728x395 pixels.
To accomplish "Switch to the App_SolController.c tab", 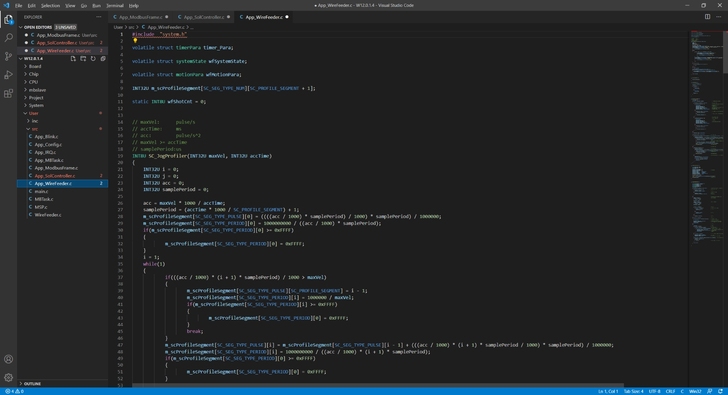I will 204,17.
